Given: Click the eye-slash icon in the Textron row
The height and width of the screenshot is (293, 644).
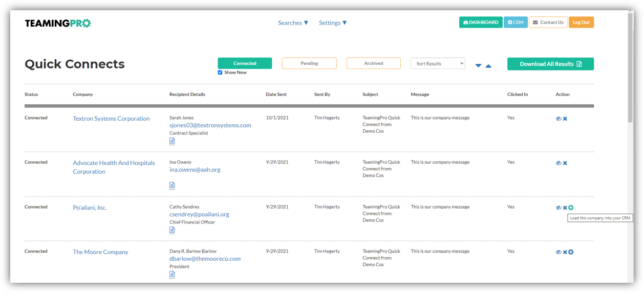Looking at the screenshot, I should tap(559, 119).
